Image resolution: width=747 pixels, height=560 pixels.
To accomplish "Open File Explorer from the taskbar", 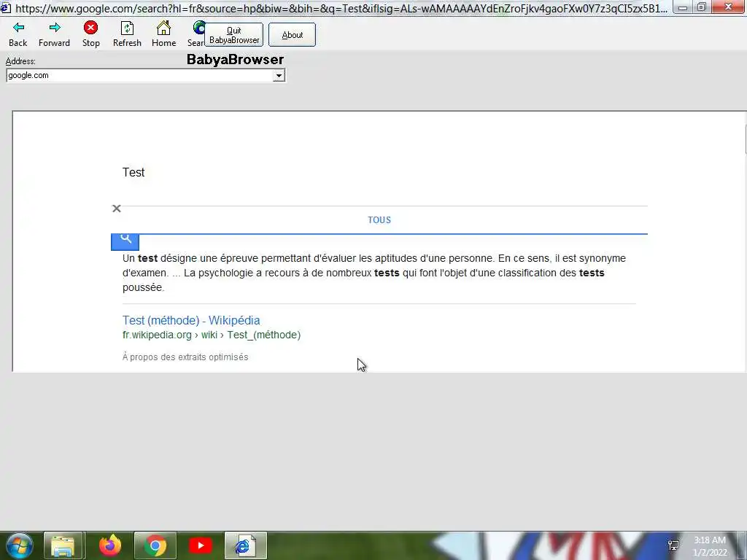I will (64, 545).
